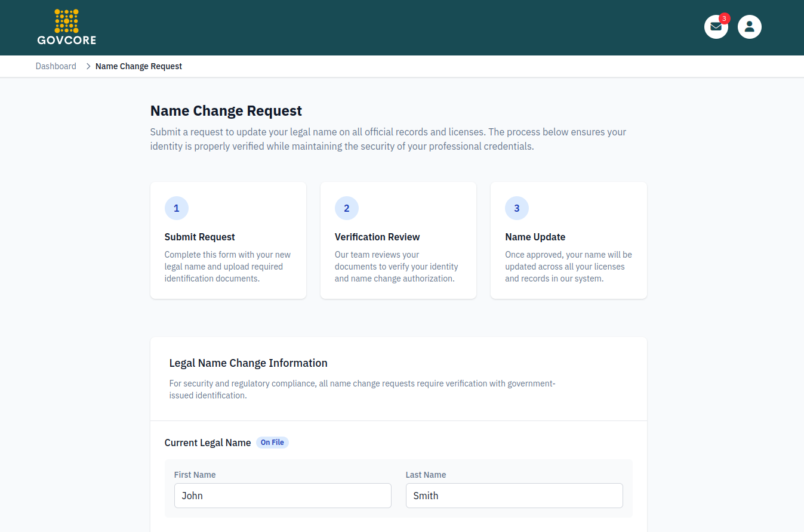Click the Last Name label
Viewport: 804px width, 532px height.
[x=426, y=475]
